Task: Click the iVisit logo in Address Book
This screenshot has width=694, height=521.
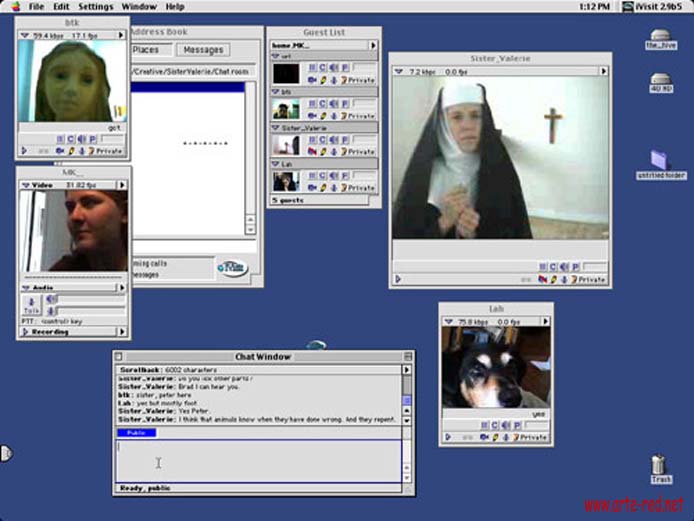Action: click(231, 267)
